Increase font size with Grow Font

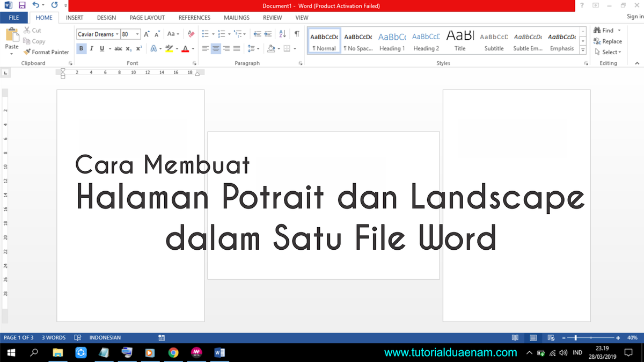tap(147, 34)
